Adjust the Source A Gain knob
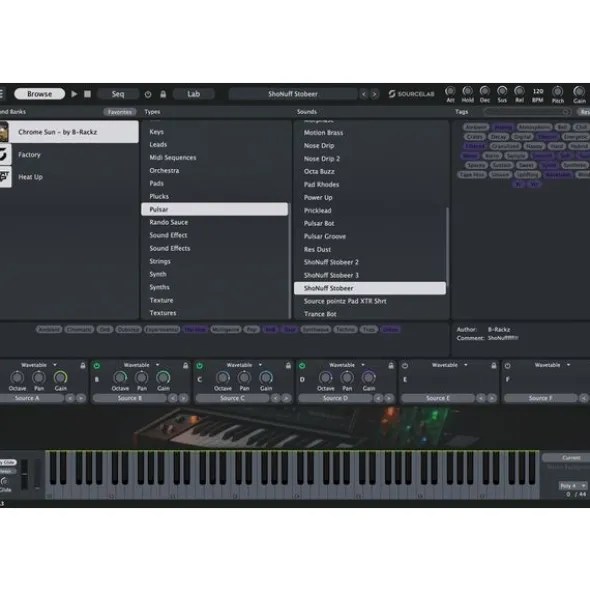The width and height of the screenshot is (590, 591). click(60, 377)
